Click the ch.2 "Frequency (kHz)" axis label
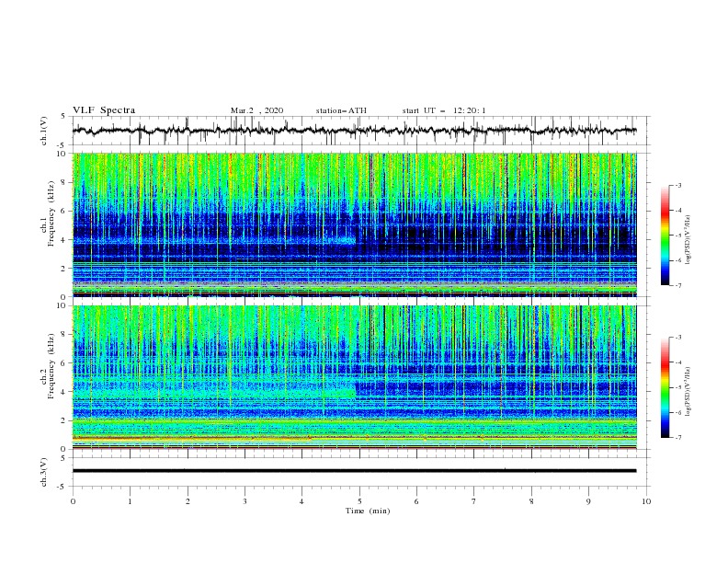This screenshot has width=728, height=563. [51, 366]
